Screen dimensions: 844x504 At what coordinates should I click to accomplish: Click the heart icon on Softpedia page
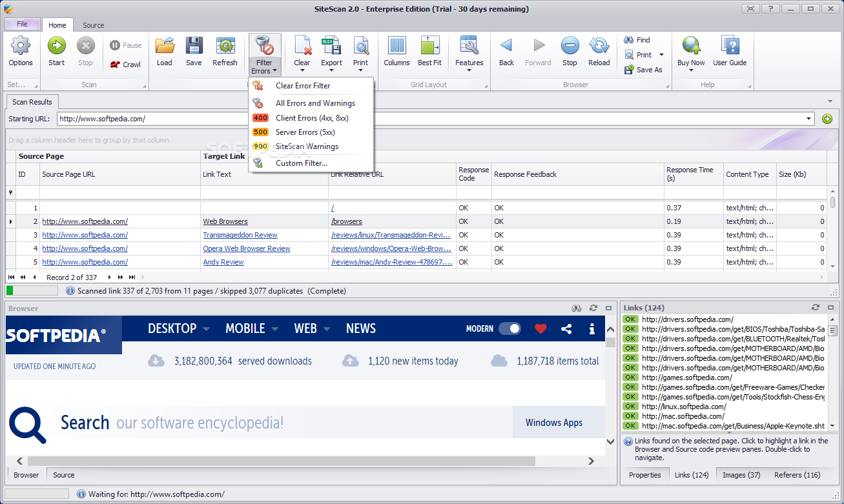[540, 328]
